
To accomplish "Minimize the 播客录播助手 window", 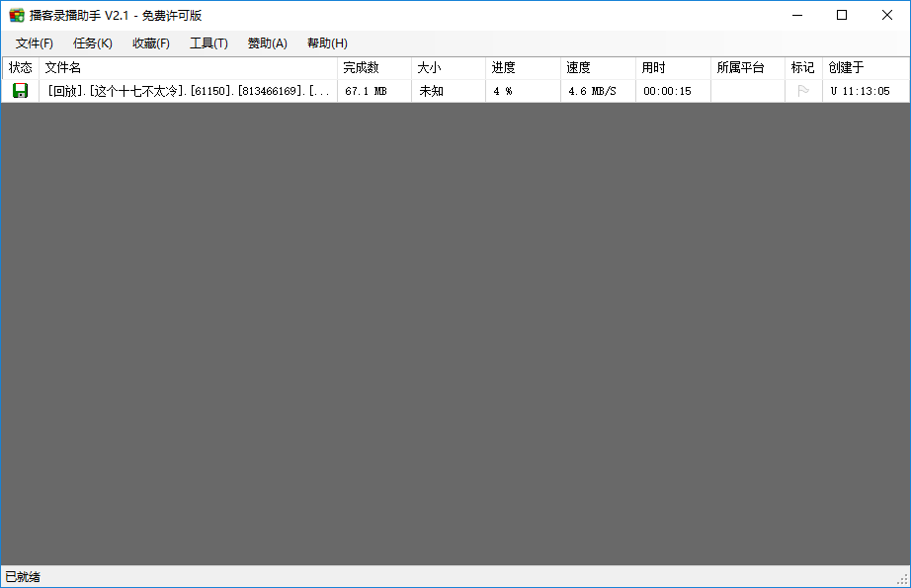I will pyautogui.click(x=797, y=15).
